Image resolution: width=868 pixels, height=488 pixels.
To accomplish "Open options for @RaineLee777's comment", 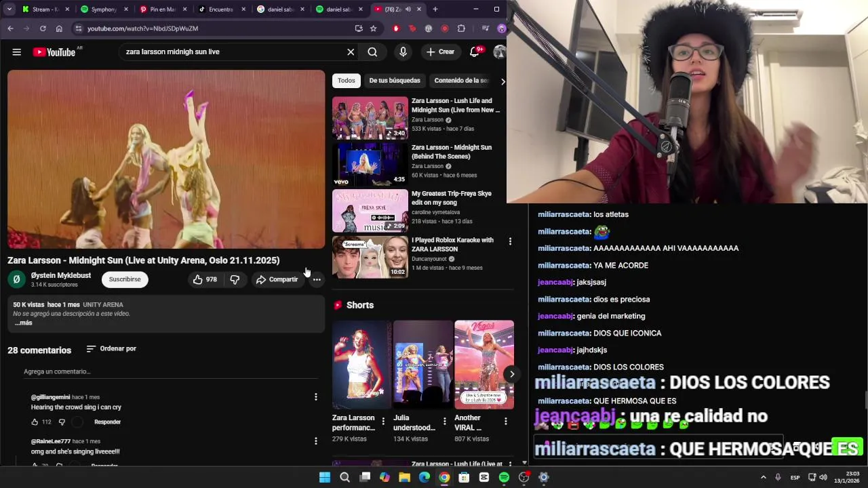I will click(x=315, y=441).
